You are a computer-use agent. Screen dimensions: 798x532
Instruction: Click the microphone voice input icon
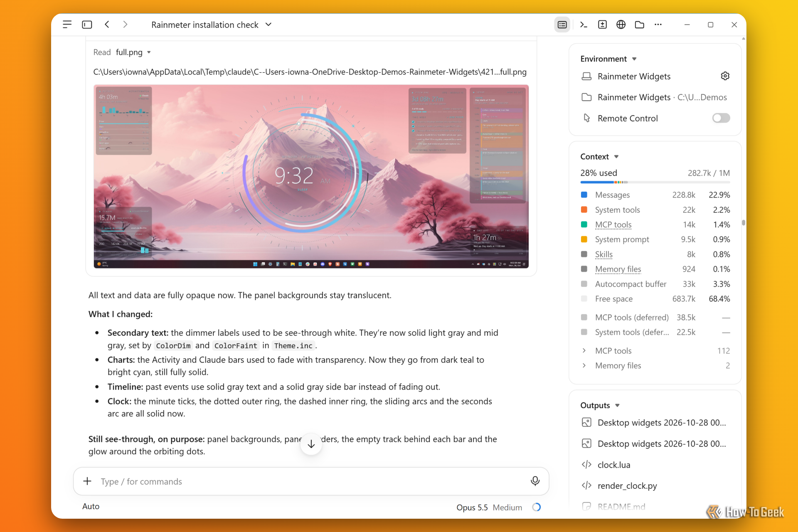(535, 481)
